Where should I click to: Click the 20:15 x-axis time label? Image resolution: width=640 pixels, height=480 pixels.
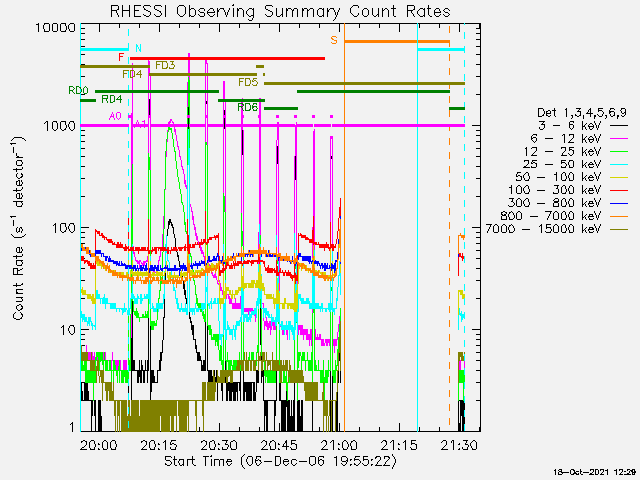(159, 445)
